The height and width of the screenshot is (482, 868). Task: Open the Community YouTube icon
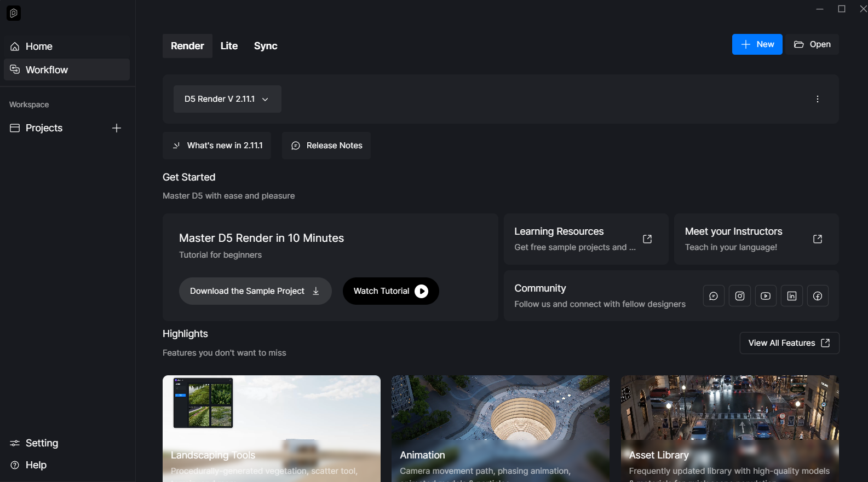pyautogui.click(x=766, y=296)
